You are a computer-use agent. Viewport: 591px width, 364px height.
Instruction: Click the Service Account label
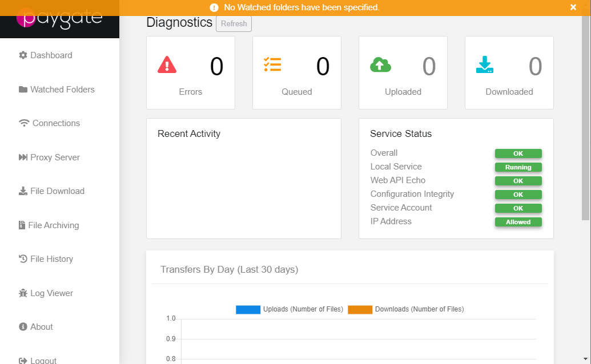pyautogui.click(x=401, y=208)
